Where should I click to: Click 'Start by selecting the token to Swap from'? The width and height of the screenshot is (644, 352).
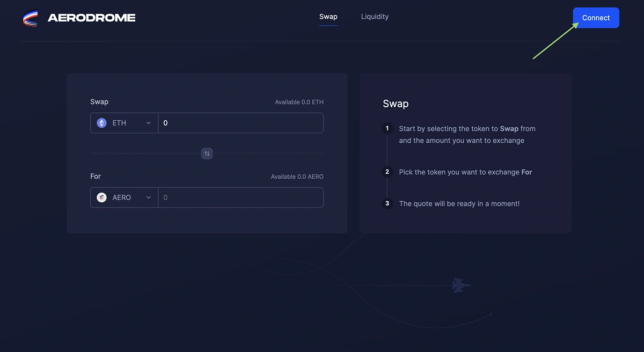[x=467, y=129]
